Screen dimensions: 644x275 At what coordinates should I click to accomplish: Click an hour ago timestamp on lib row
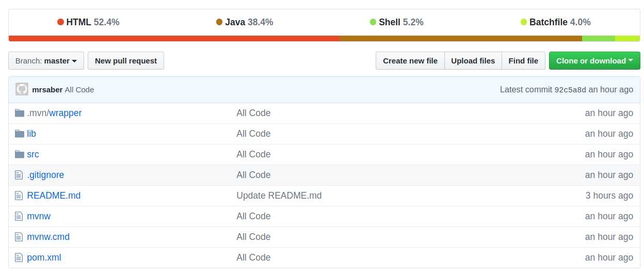pyautogui.click(x=609, y=134)
